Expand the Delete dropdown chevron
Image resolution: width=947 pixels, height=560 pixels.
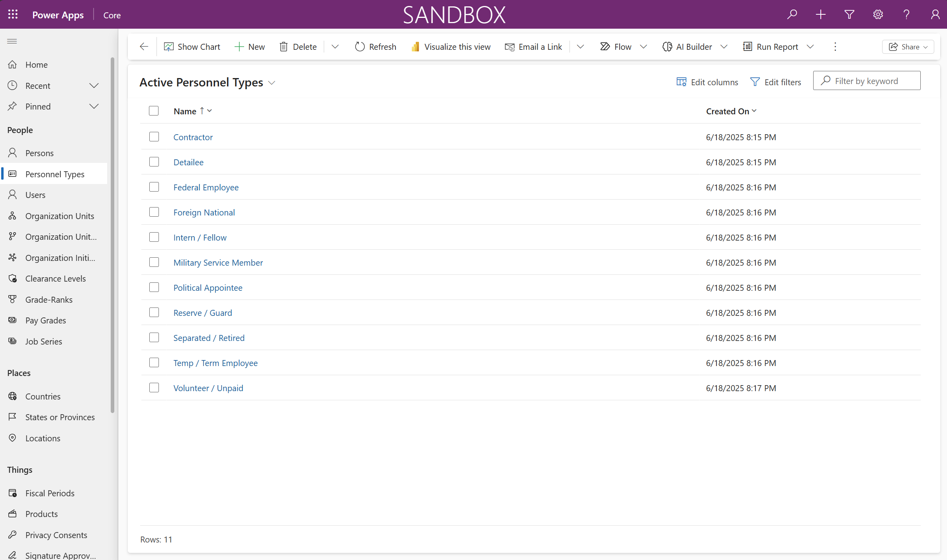pos(335,47)
